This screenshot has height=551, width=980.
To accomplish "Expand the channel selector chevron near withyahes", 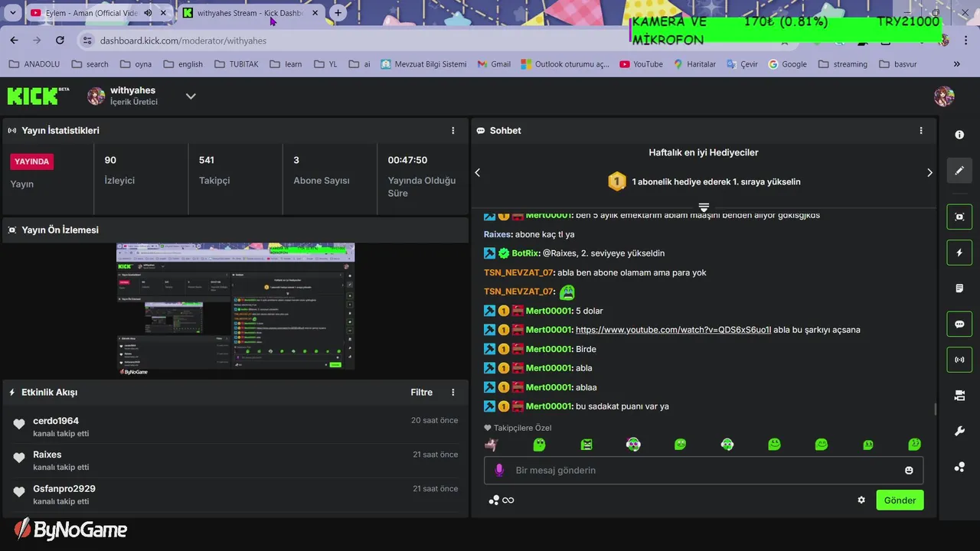I will (191, 96).
